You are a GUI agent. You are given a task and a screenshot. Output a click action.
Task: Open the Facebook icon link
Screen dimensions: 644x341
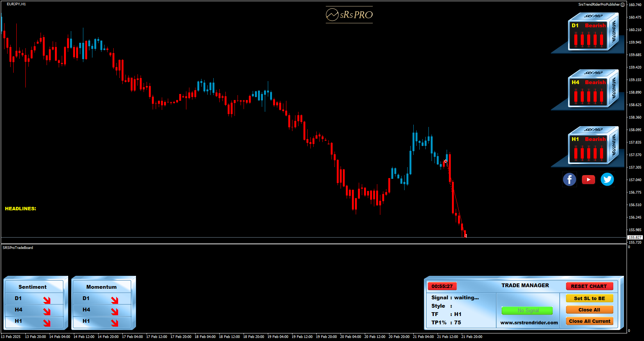pyautogui.click(x=569, y=179)
